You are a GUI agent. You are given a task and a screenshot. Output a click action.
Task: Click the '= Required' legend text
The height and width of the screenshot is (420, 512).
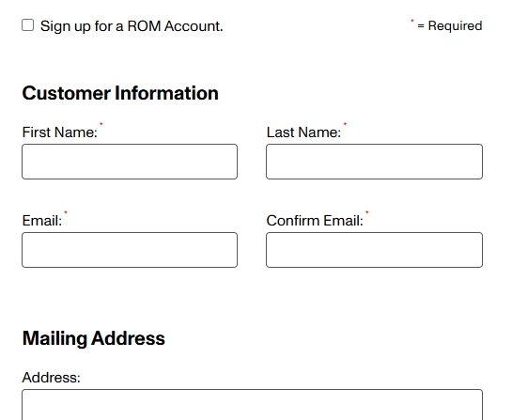point(450,25)
